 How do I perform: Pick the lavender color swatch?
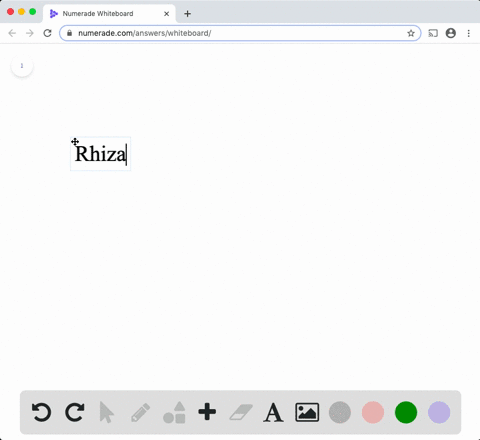click(439, 412)
